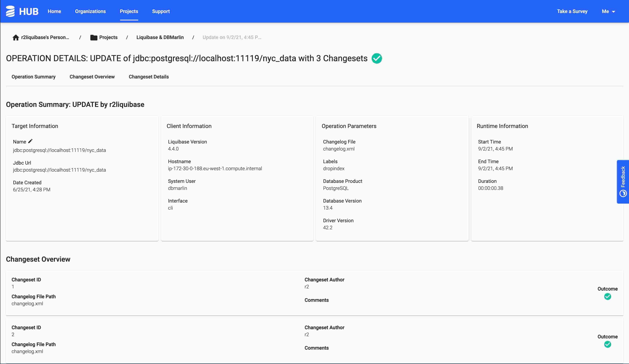Click the green success checkmark beside the operation title
629x364 pixels.
pyautogui.click(x=377, y=58)
